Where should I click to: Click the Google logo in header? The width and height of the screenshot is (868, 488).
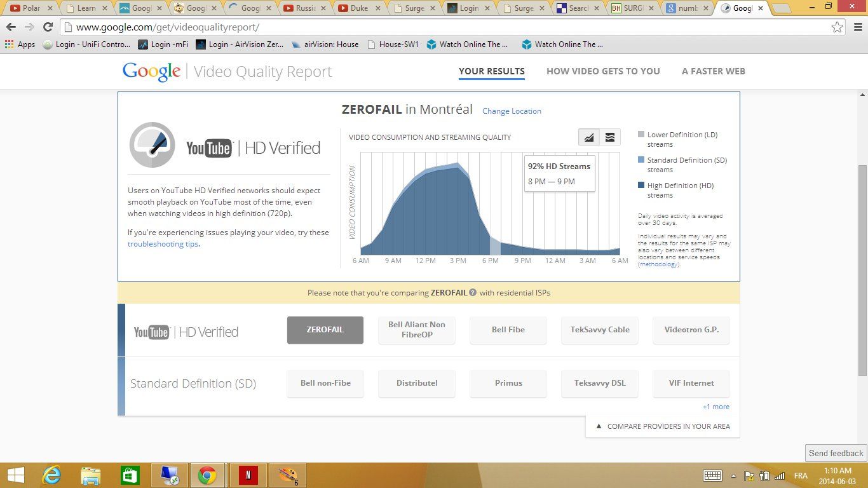pyautogui.click(x=151, y=71)
